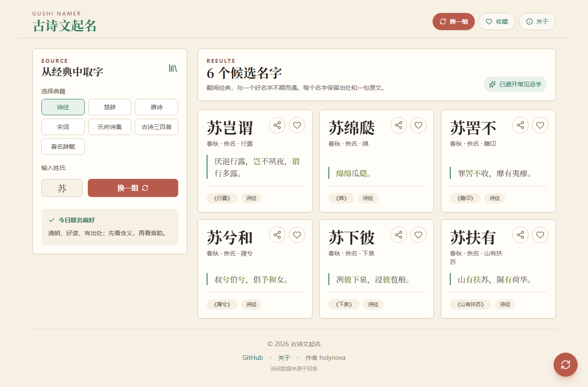
Task: Click the 古诗文起名 site title
Action: (x=65, y=26)
